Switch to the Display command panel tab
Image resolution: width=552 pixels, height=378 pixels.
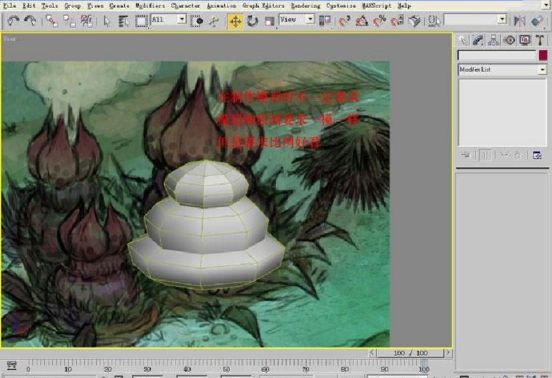[525, 40]
